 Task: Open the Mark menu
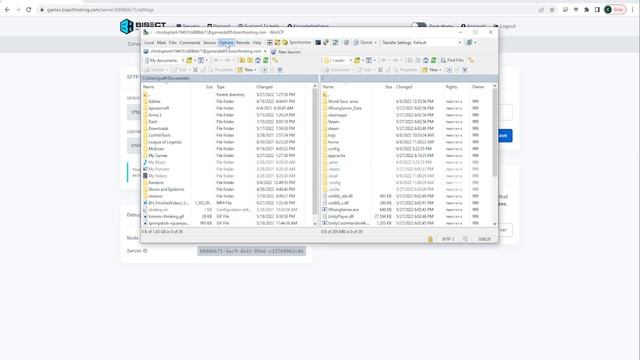click(161, 42)
